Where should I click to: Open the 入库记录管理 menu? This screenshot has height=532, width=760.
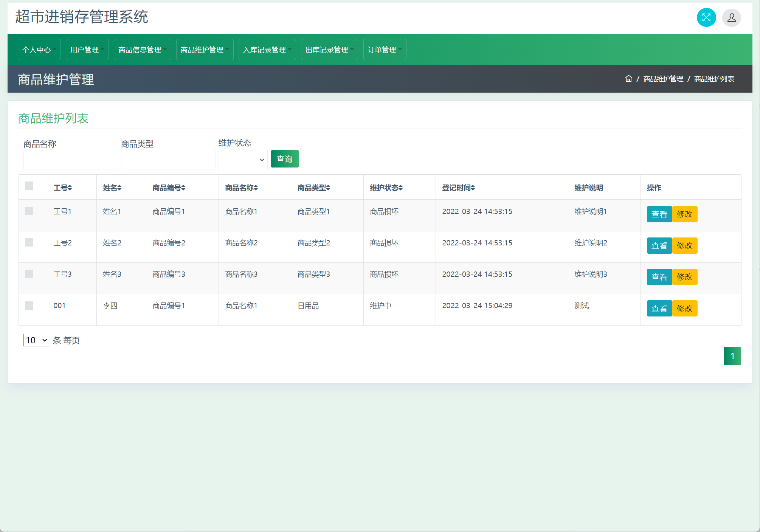[267, 50]
